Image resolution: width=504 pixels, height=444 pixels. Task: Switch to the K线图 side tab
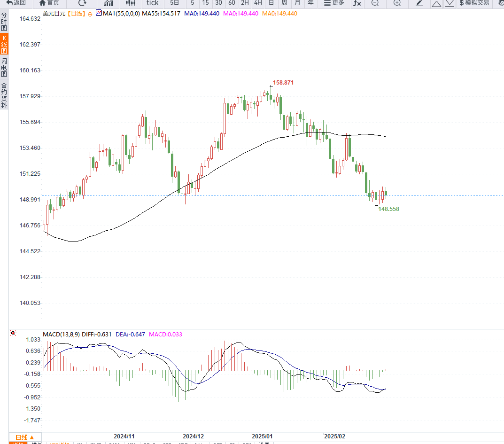pyautogui.click(x=4, y=44)
